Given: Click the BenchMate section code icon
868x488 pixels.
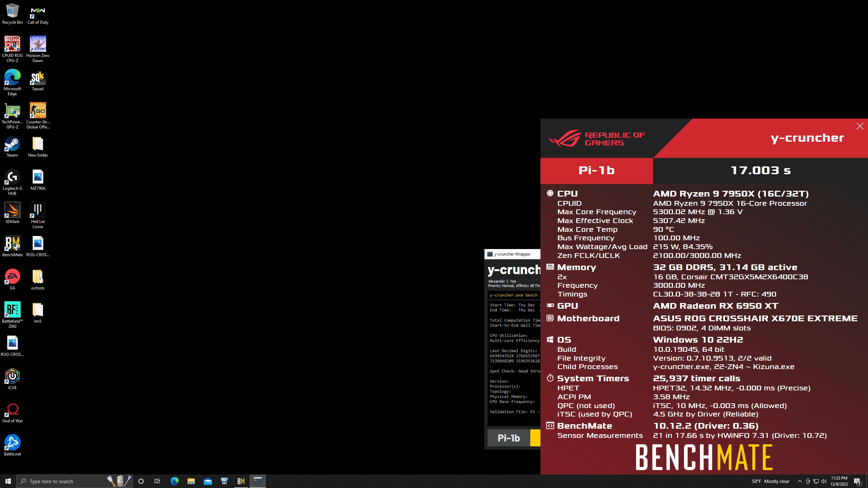Looking at the screenshot, I should tap(550, 426).
